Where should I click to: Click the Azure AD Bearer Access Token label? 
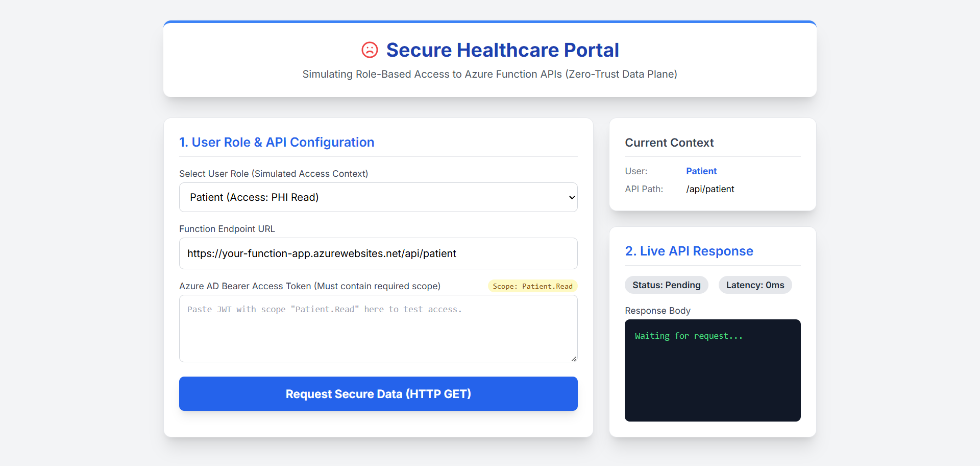(x=310, y=286)
